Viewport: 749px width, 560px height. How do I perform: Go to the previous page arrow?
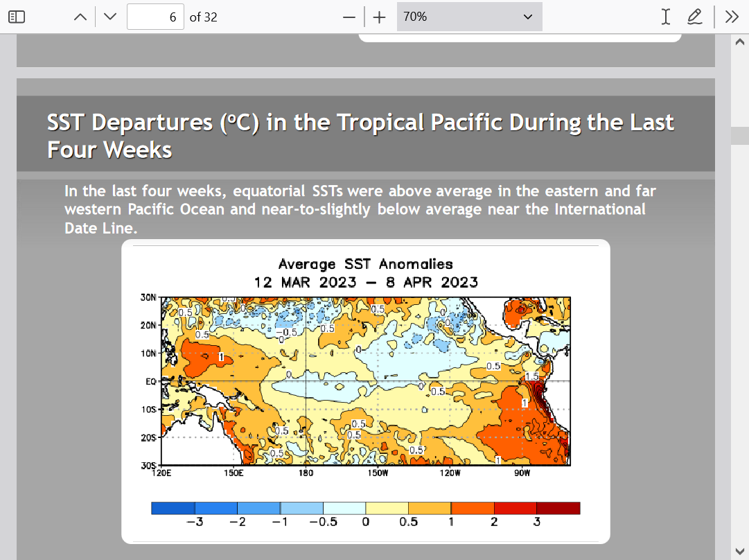(x=80, y=17)
